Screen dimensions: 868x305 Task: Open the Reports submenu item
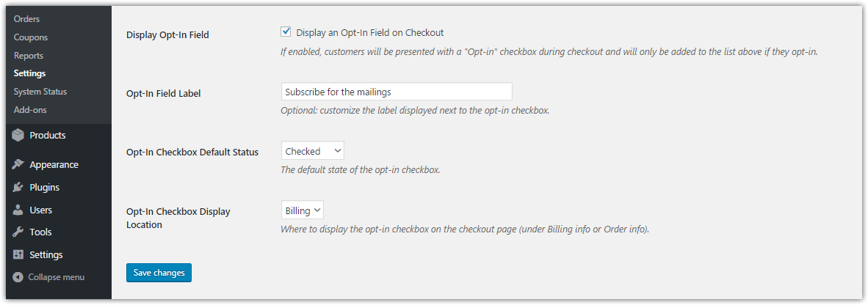[x=29, y=56]
